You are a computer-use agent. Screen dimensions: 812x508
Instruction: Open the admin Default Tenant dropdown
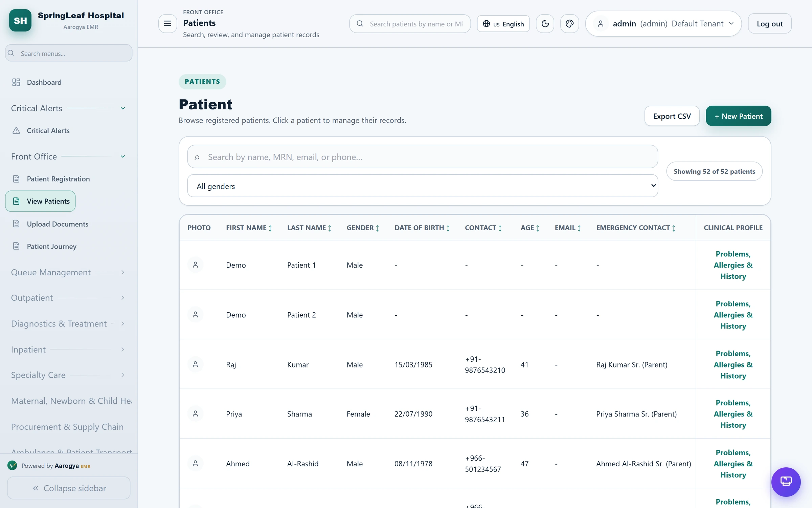(x=663, y=23)
